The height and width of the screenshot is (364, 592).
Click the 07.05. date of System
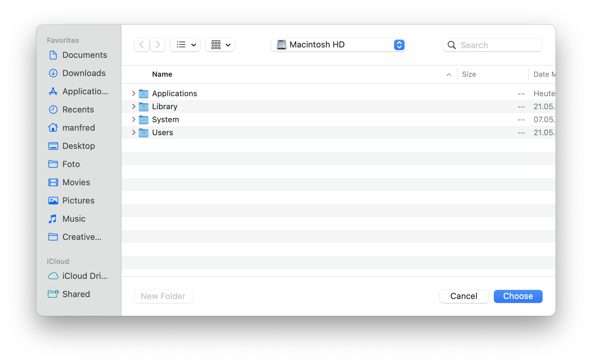[x=544, y=120]
